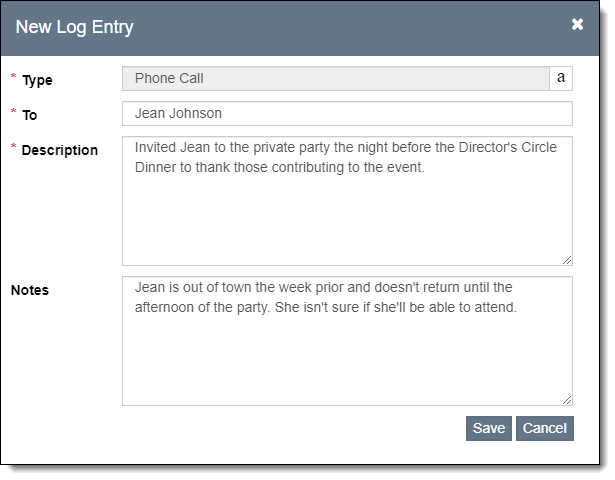
Task: Click the red asterisk beside Description
Action: click(x=14, y=148)
